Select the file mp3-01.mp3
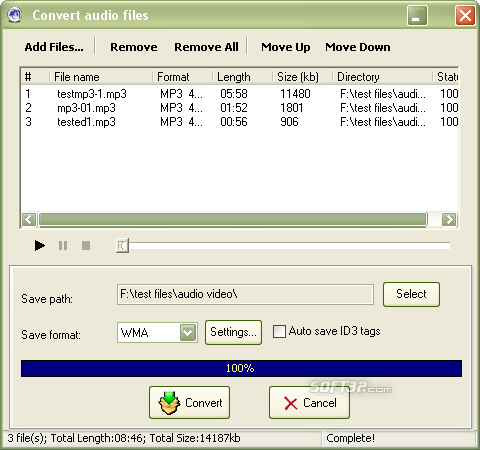480x450 pixels. pos(86,108)
